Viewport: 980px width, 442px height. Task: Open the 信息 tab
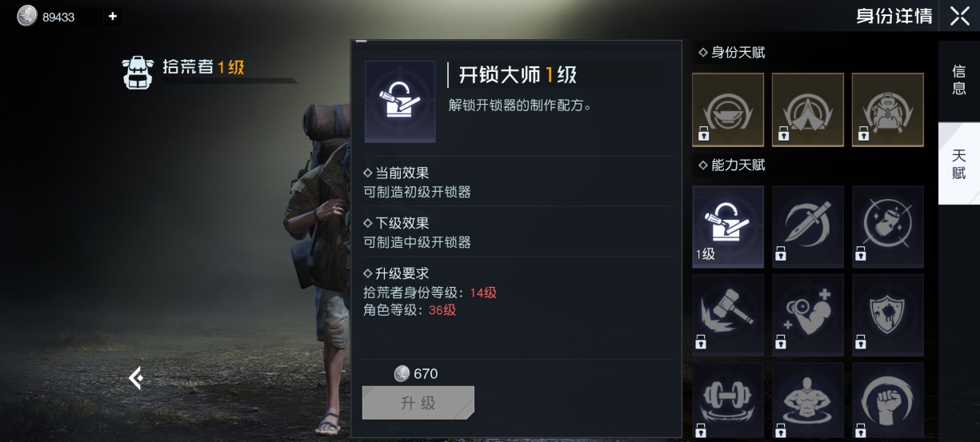pos(958,81)
